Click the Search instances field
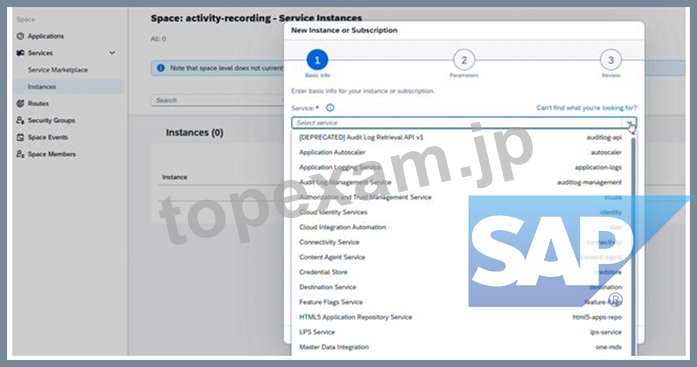Viewport: 697px width, 367px height. click(x=218, y=100)
